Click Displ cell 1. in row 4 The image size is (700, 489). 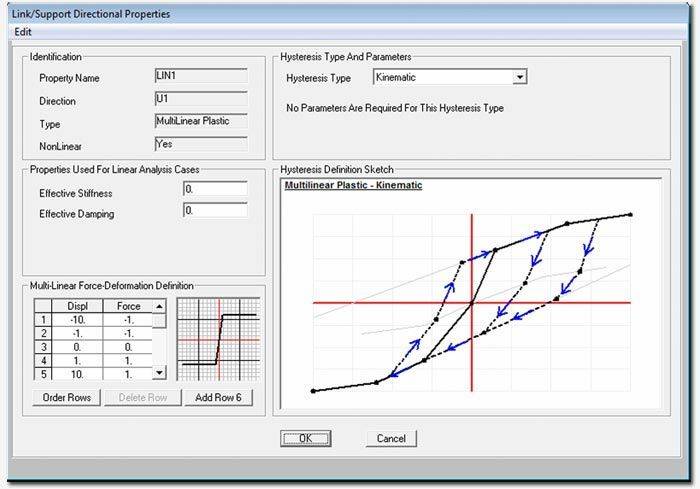(x=77, y=361)
